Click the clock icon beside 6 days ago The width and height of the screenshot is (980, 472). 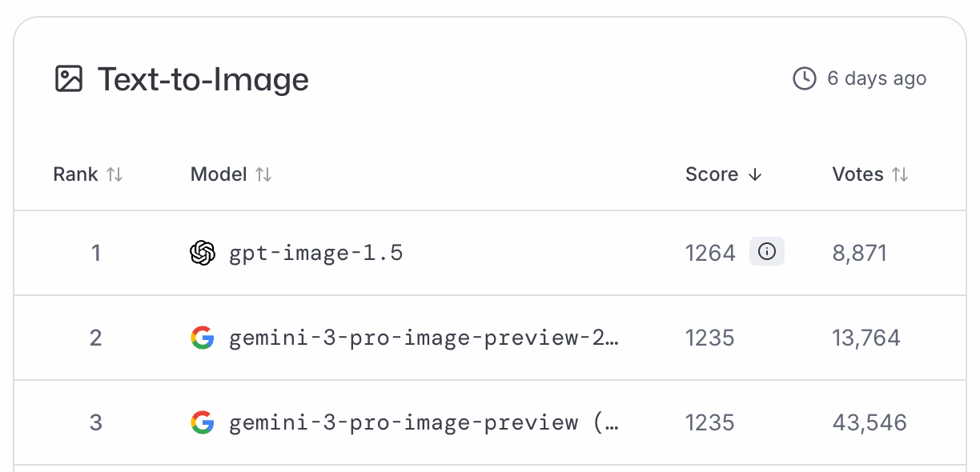pyautogui.click(x=804, y=78)
